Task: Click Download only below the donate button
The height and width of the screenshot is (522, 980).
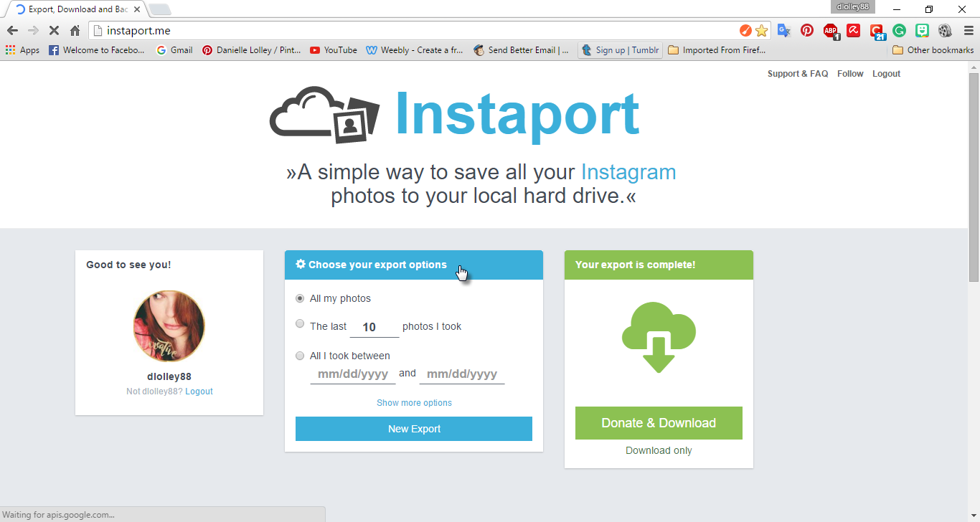Action: [x=659, y=450]
